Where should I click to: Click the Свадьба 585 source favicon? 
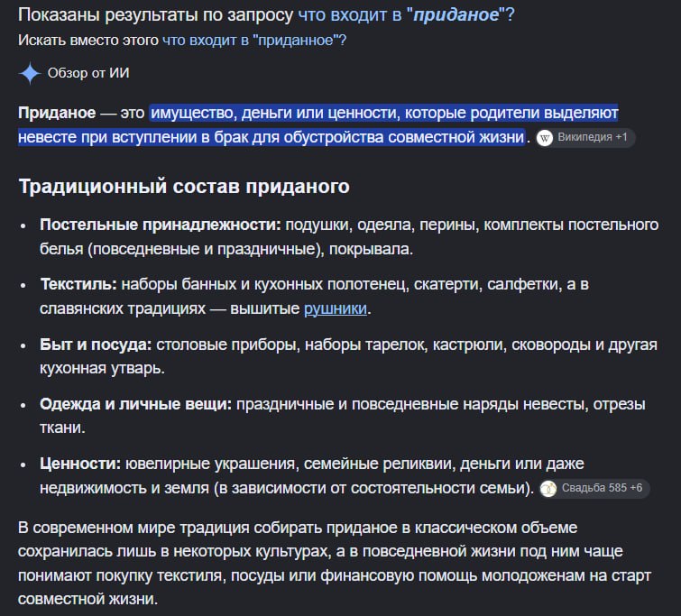(548, 489)
